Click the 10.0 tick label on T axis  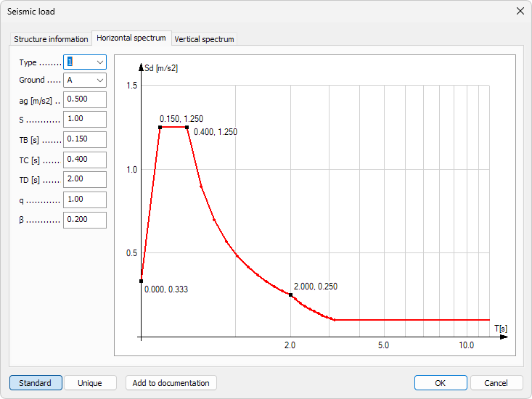point(467,345)
